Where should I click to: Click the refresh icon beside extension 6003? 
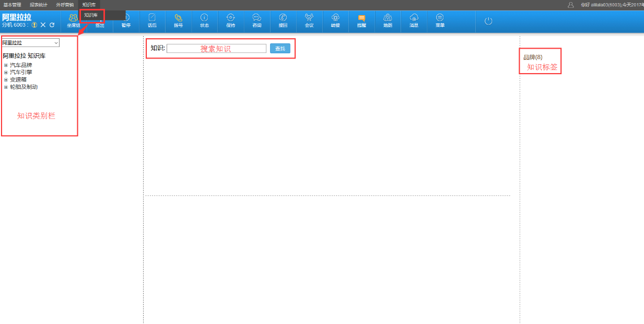click(52, 25)
